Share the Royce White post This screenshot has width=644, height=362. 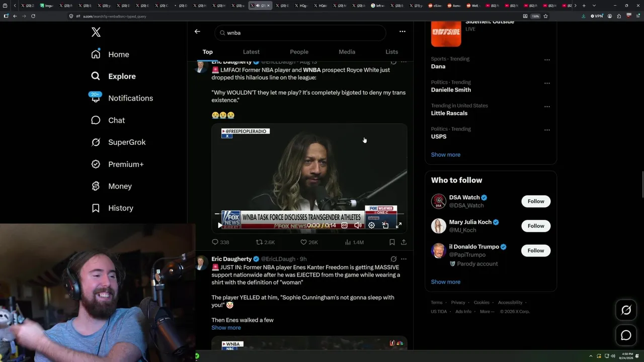coord(404,242)
